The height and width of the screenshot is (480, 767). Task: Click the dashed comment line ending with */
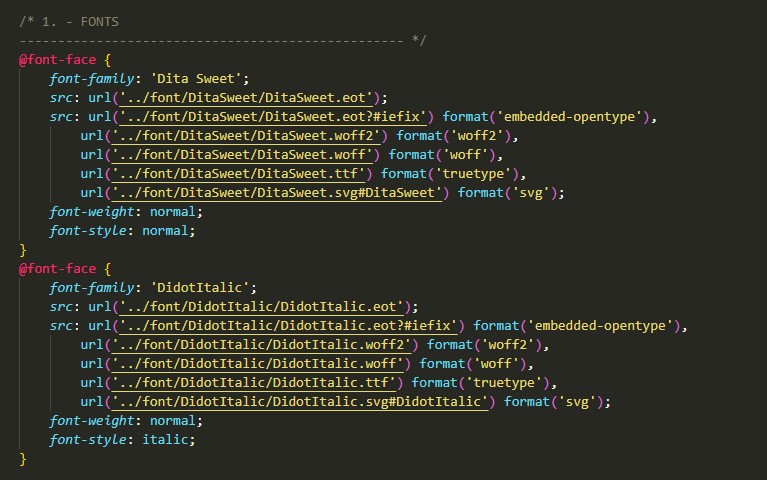(x=223, y=41)
